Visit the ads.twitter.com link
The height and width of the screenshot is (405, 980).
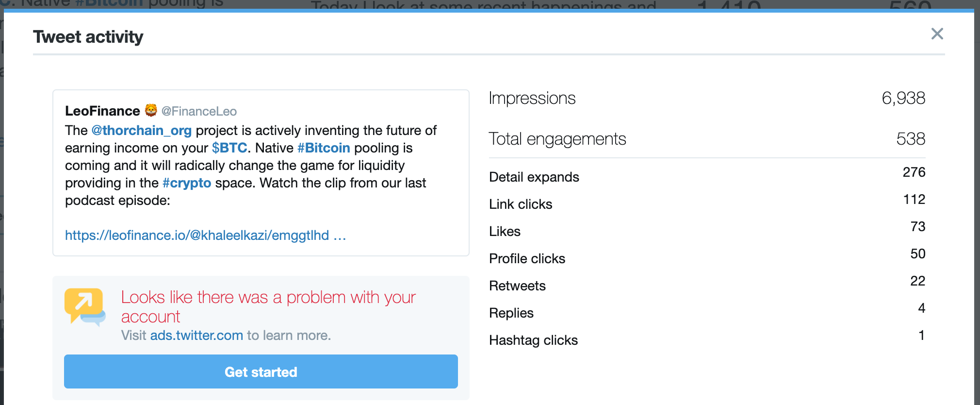196,336
